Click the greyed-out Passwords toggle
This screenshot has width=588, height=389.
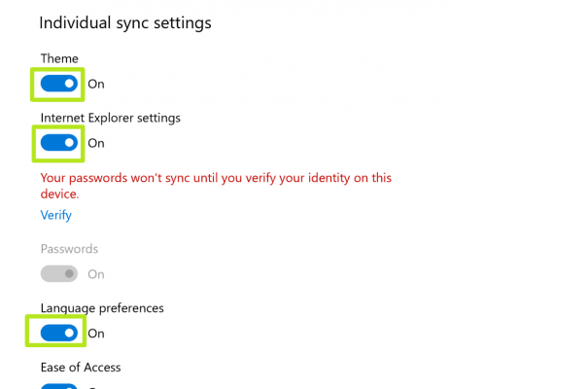(x=60, y=274)
